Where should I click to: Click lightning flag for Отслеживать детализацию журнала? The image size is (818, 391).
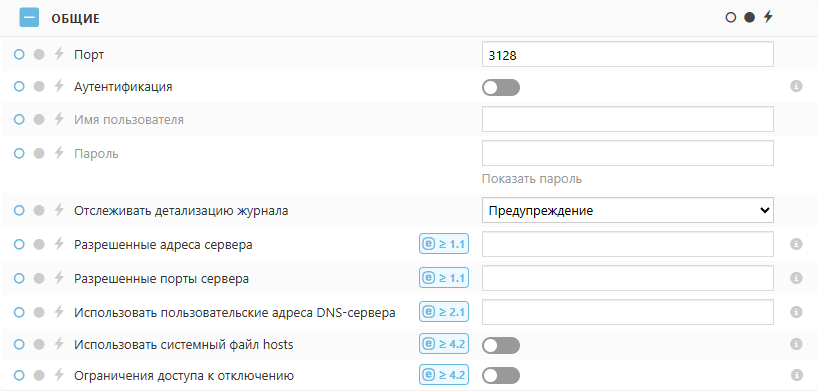pos(59,210)
